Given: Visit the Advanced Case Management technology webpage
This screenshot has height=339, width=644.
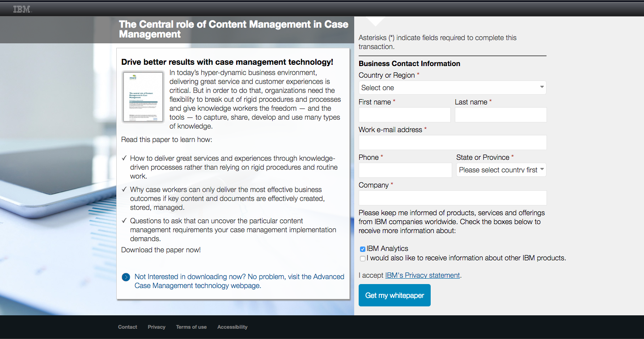Looking at the screenshot, I should (240, 281).
